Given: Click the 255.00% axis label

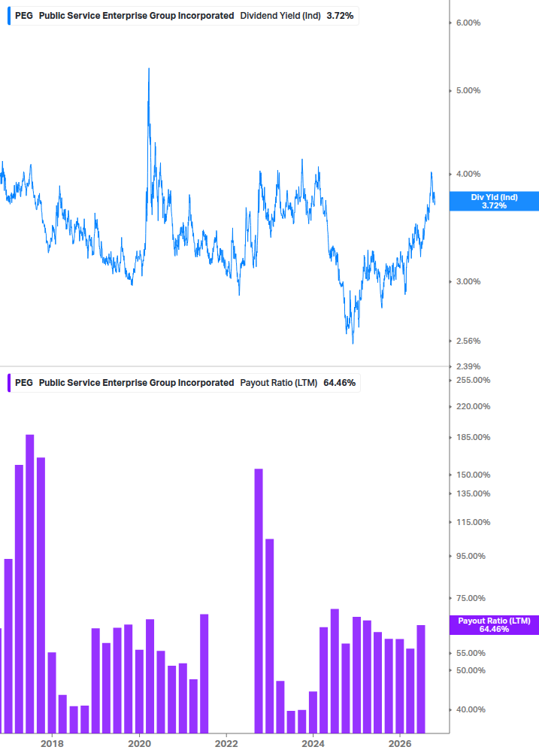Looking at the screenshot, I should point(473,380).
